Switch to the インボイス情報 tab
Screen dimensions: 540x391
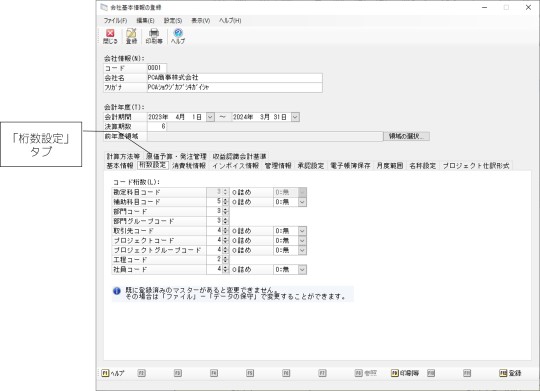coord(236,166)
